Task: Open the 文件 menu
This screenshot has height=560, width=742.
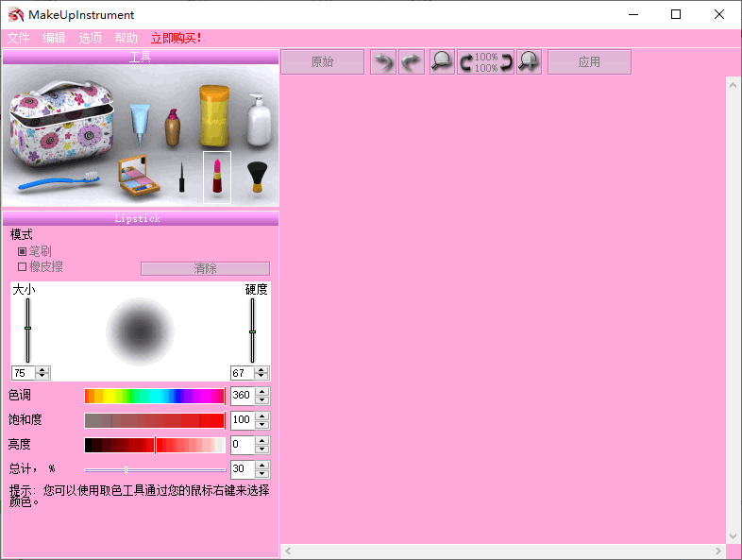Action: coord(19,38)
